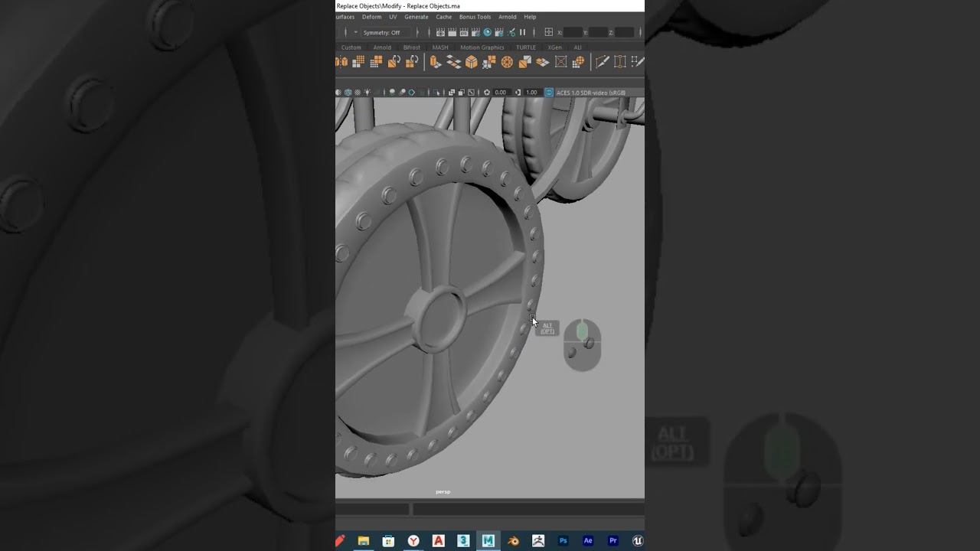Click the shelf icon with orange grid over gray squares
This screenshot has width=980, height=551.
point(358,61)
